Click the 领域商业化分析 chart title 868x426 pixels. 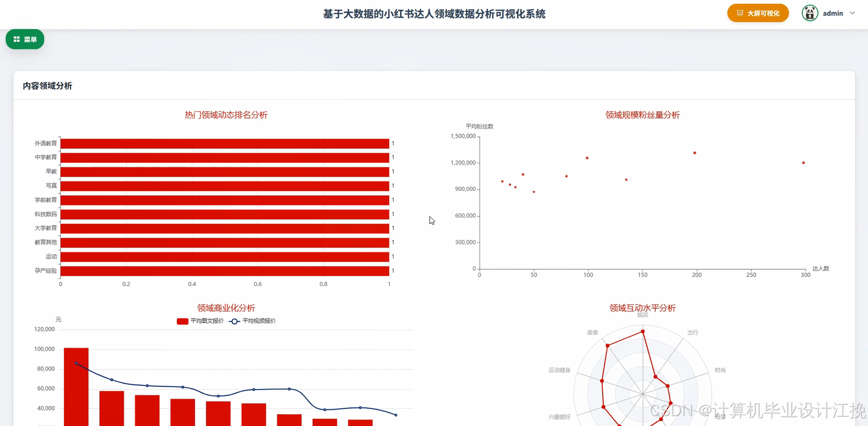coord(226,308)
